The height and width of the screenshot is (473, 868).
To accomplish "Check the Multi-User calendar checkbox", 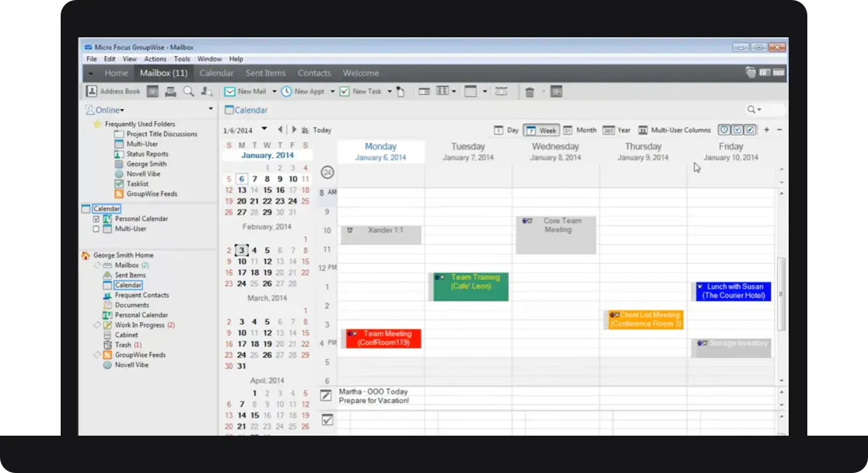I will pyautogui.click(x=96, y=229).
